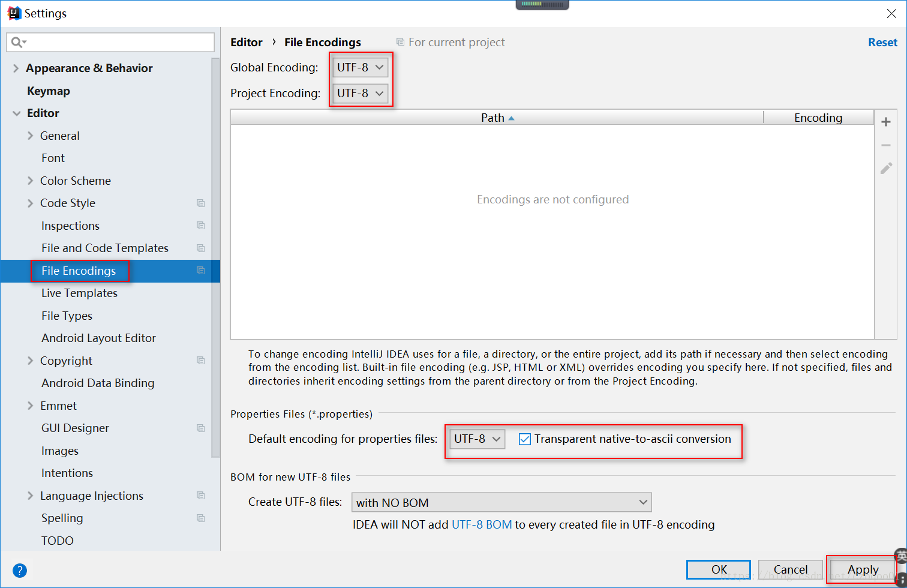Open Images settings page

point(60,451)
